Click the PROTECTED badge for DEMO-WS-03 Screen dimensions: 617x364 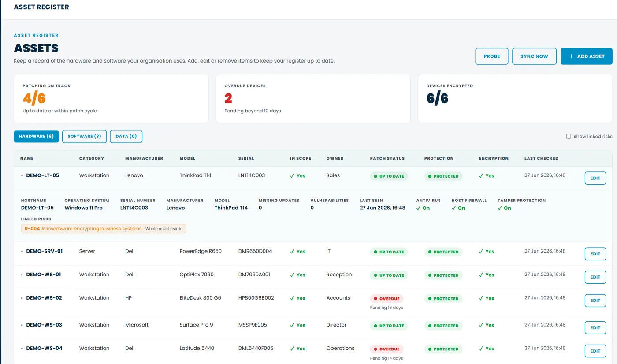click(x=443, y=326)
